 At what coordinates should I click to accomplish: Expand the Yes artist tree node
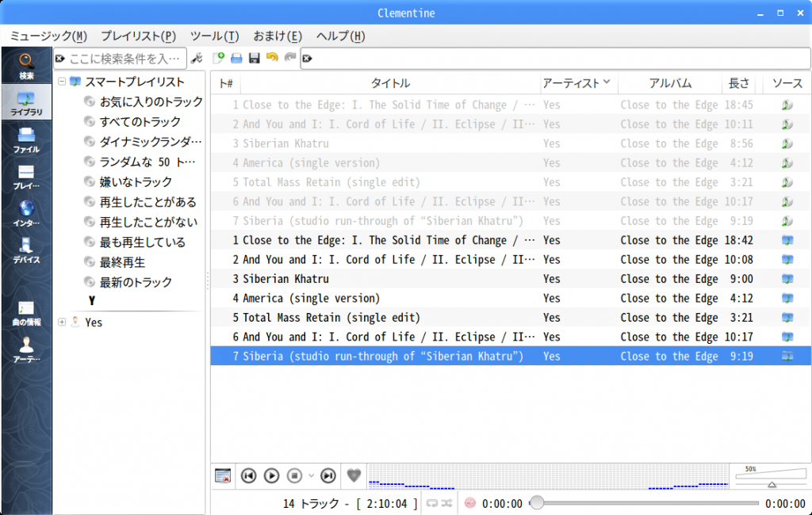pos(62,322)
